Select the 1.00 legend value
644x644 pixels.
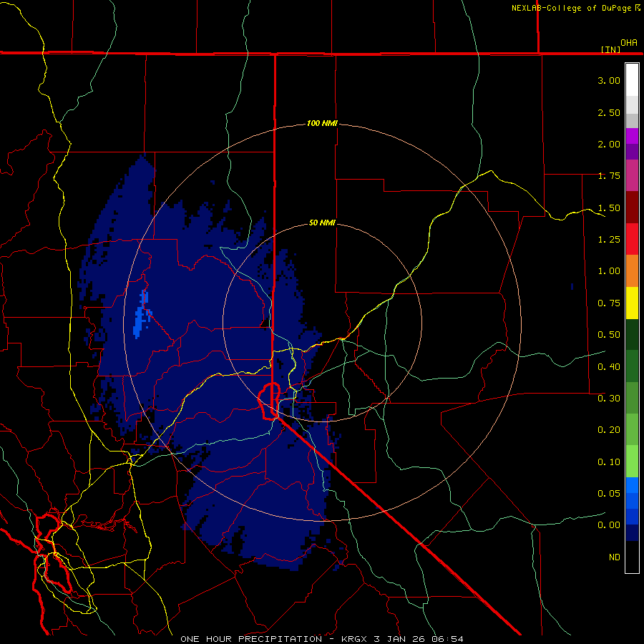[x=609, y=271]
